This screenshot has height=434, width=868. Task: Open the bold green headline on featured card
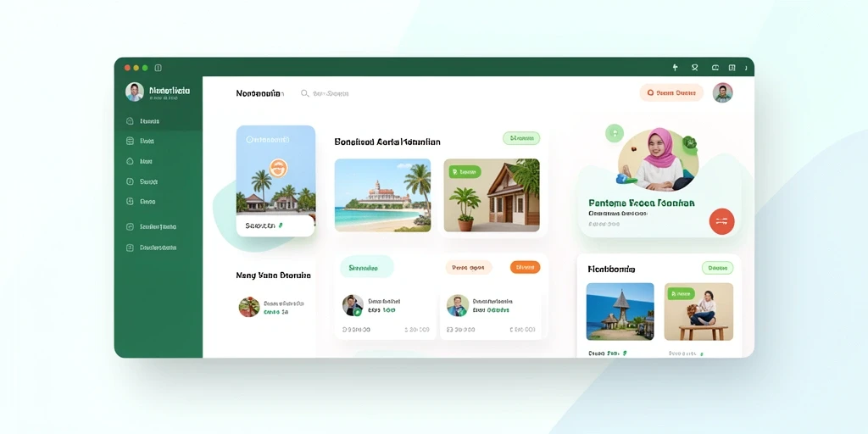click(x=642, y=203)
